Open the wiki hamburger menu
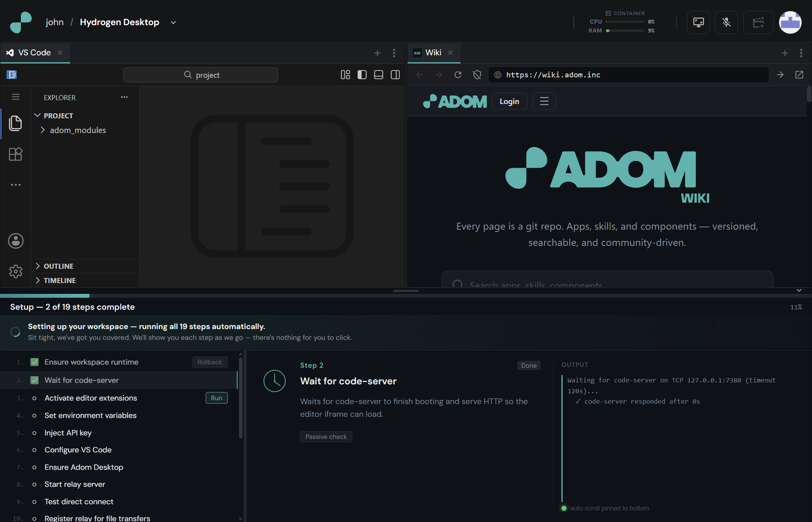 coord(544,101)
